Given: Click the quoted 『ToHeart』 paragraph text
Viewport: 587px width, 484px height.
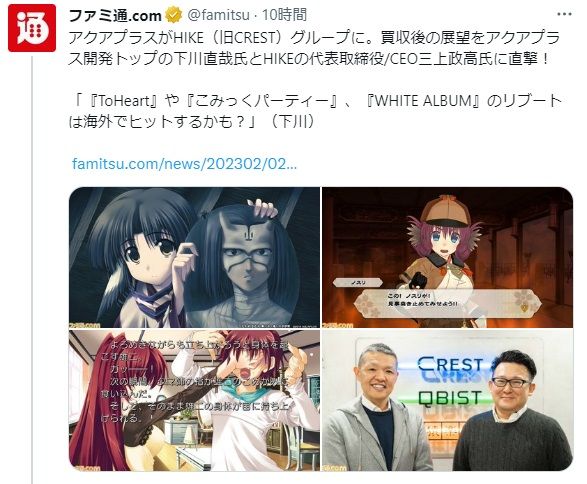Looking at the screenshot, I should [314, 111].
